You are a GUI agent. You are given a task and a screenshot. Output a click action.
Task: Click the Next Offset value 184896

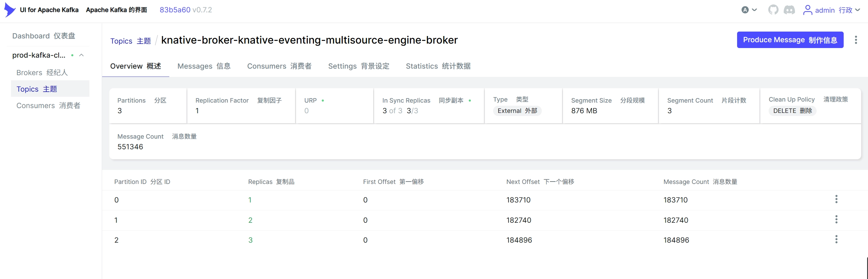(x=519, y=240)
